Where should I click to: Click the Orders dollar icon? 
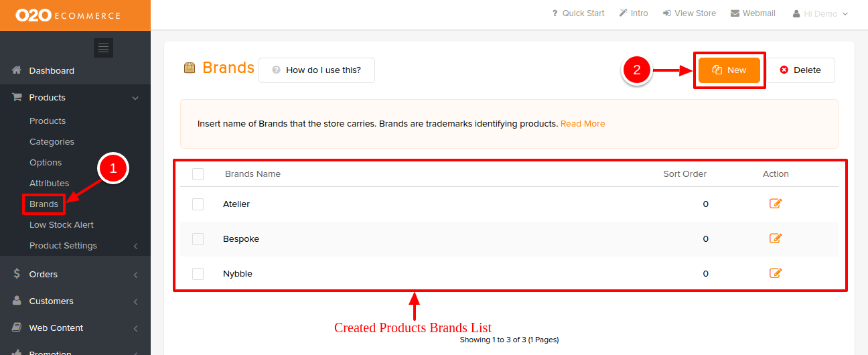[17, 274]
